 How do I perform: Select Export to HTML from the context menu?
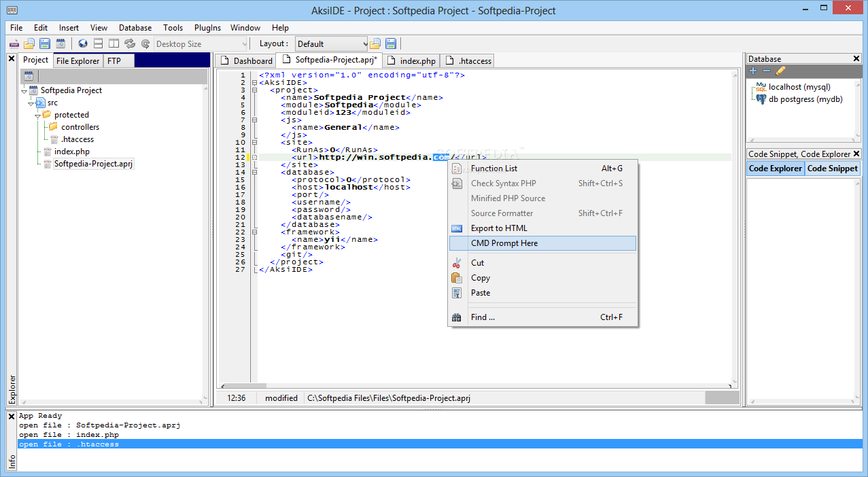tap(542, 228)
